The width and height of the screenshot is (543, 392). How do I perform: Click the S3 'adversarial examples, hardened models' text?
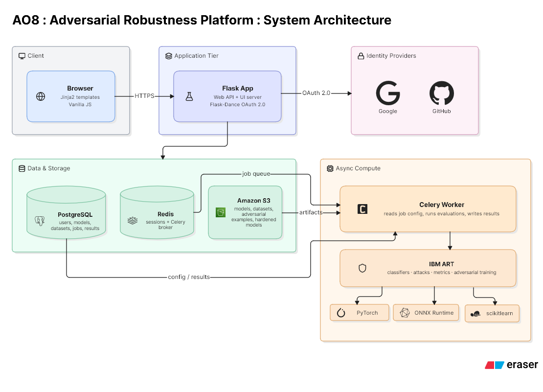[x=254, y=220]
